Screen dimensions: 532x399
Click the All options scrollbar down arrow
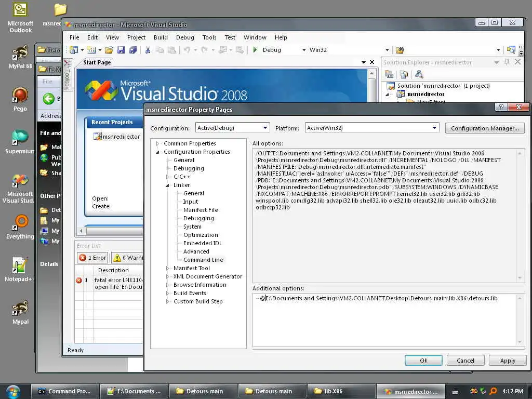[x=520, y=278]
